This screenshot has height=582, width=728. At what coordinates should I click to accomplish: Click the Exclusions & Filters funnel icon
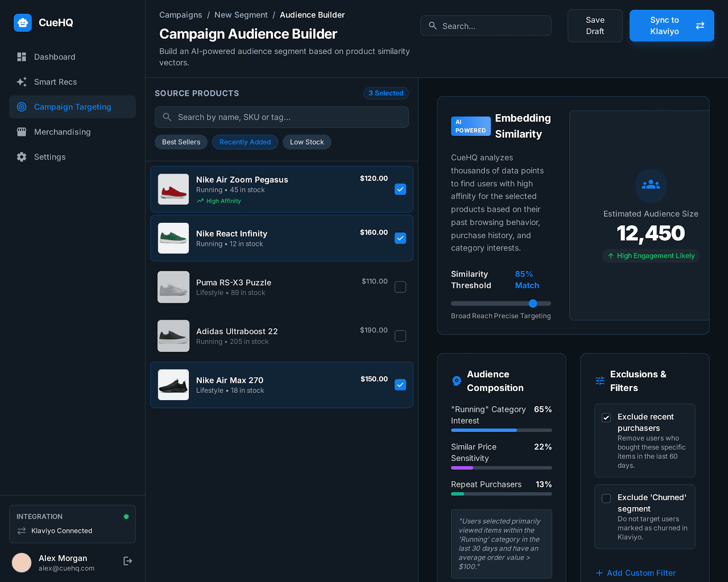pyautogui.click(x=599, y=381)
